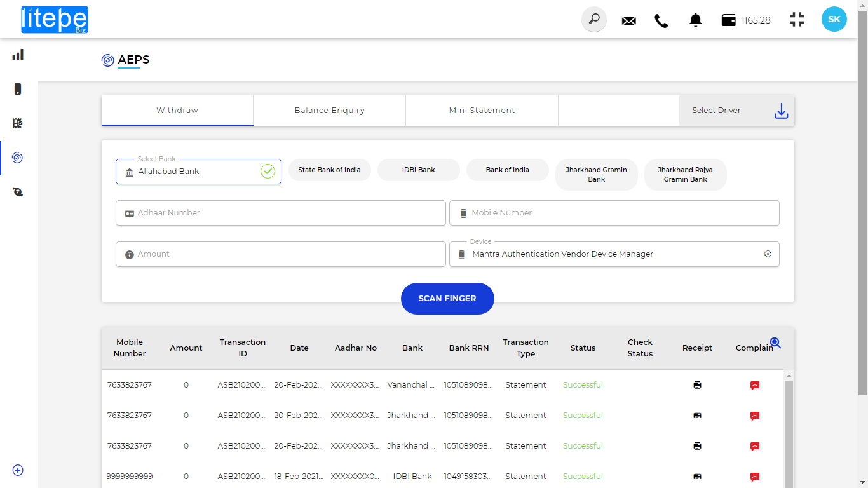
Task: Choose the Jharkhand Gramin Bank chip
Action: coord(596,175)
